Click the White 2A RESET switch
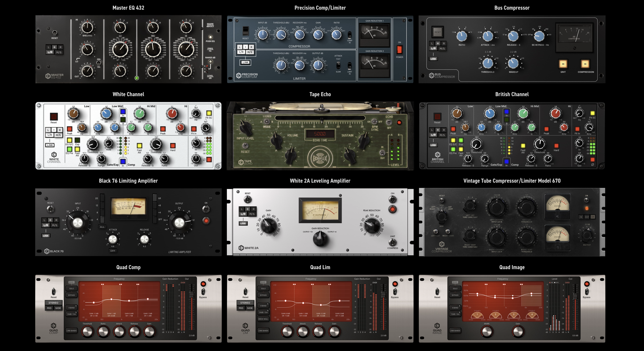This screenshot has height=351, width=644. click(247, 199)
